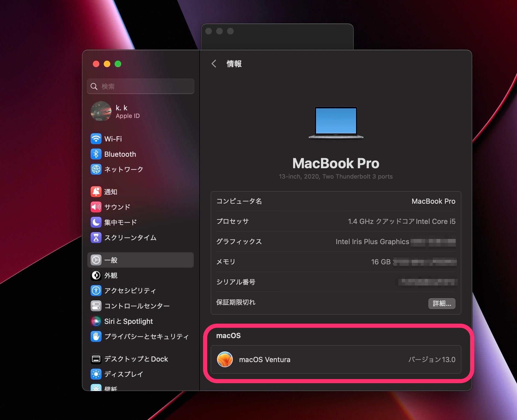Click the 保証期限切れ label
The height and width of the screenshot is (420, 517).
(x=236, y=302)
